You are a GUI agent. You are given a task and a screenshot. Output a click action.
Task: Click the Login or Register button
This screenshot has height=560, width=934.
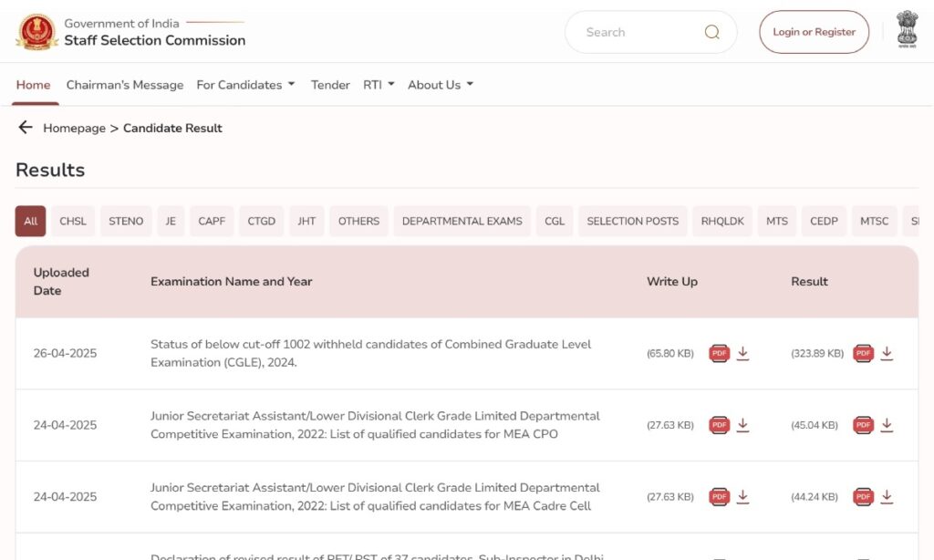pos(814,32)
